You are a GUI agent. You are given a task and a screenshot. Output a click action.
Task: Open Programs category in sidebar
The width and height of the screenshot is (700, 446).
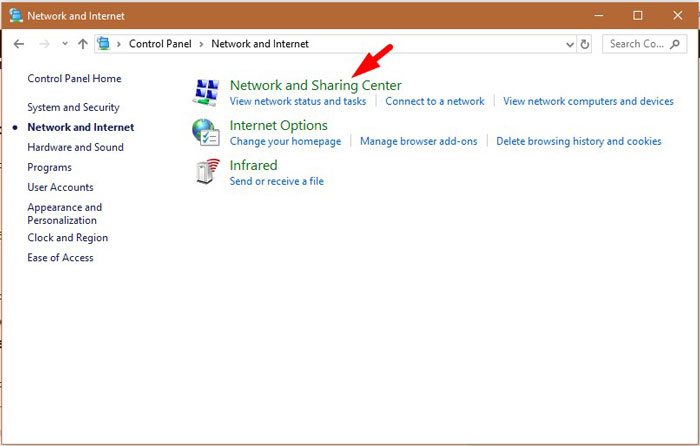coord(50,167)
